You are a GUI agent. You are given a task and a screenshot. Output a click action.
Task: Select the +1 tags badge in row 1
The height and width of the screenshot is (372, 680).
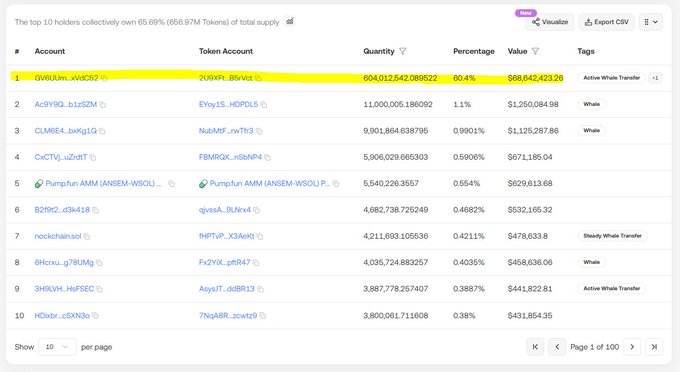coord(655,78)
